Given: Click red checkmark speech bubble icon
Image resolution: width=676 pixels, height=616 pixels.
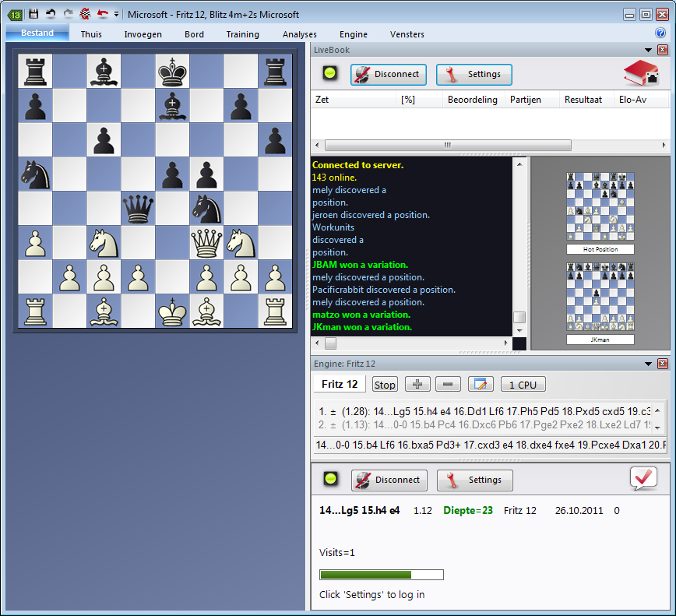Looking at the screenshot, I should point(643,479).
